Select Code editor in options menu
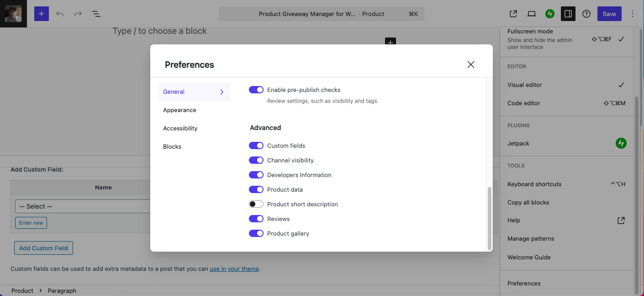 click(523, 103)
